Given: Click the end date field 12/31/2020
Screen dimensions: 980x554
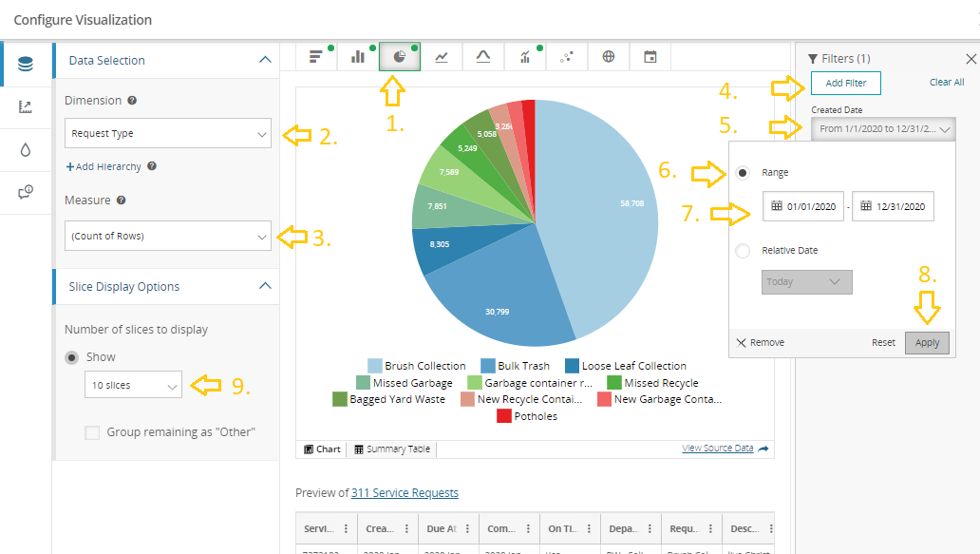Looking at the screenshot, I should (893, 206).
